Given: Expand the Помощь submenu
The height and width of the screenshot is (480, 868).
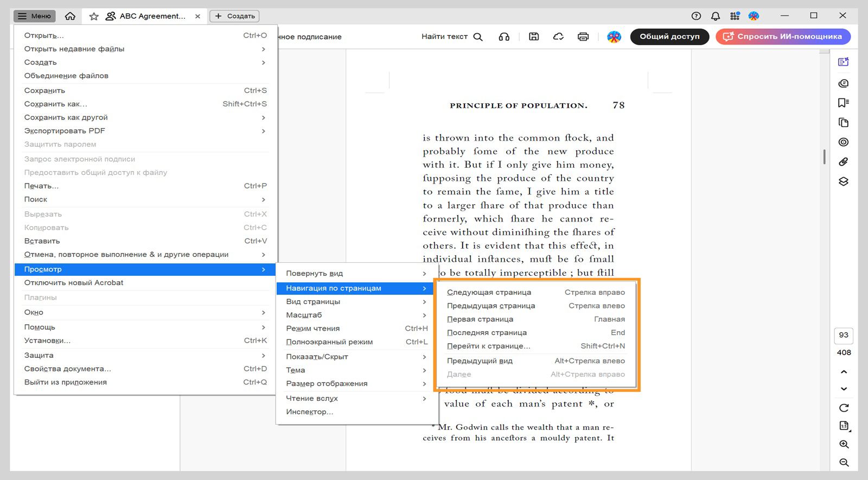Looking at the screenshot, I should (x=145, y=327).
